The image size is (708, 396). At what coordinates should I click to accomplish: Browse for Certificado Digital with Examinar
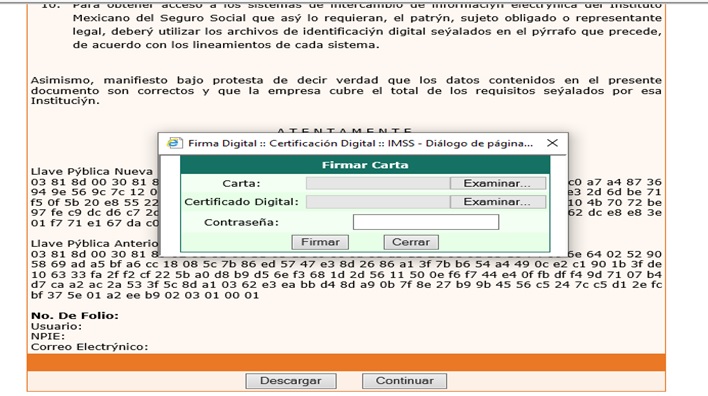pyautogui.click(x=497, y=202)
